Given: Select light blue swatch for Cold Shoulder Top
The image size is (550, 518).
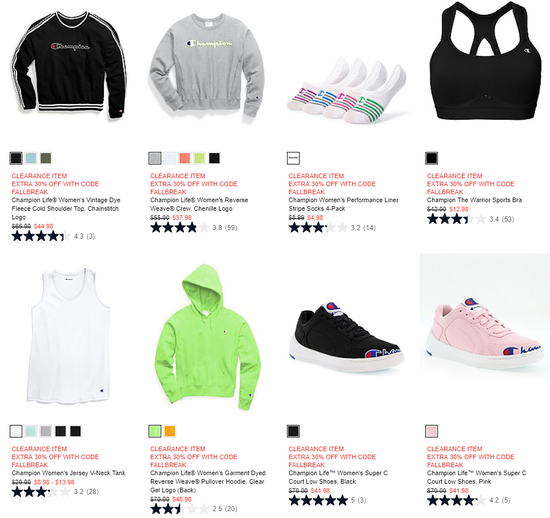Looking at the screenshot, I should (31, 158).
